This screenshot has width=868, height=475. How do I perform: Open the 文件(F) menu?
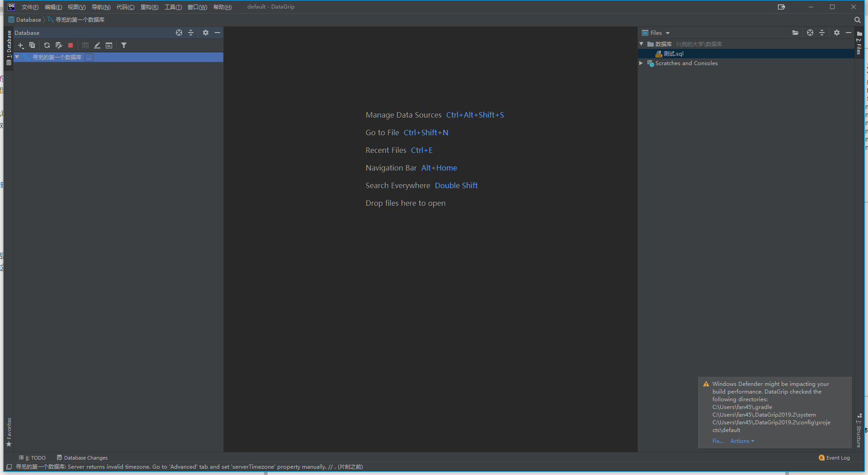(x=30, y=7)
